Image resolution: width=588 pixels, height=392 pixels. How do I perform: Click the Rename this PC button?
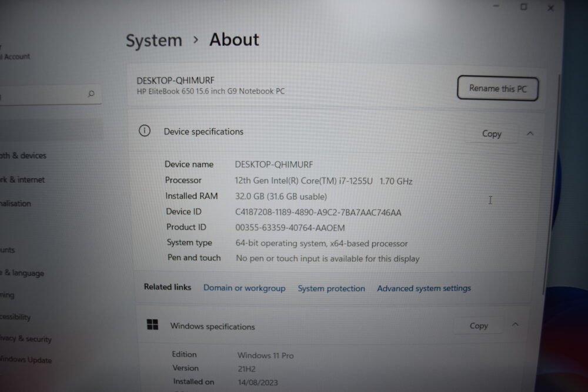497,88
